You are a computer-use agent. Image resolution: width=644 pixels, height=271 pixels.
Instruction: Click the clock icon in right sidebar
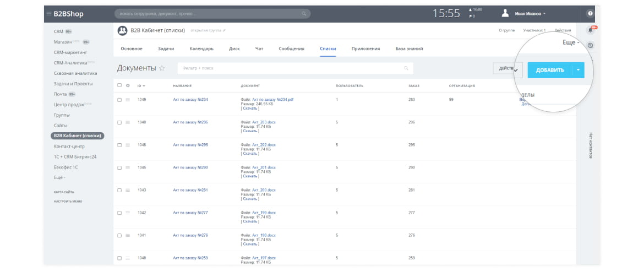coord(590,45)
